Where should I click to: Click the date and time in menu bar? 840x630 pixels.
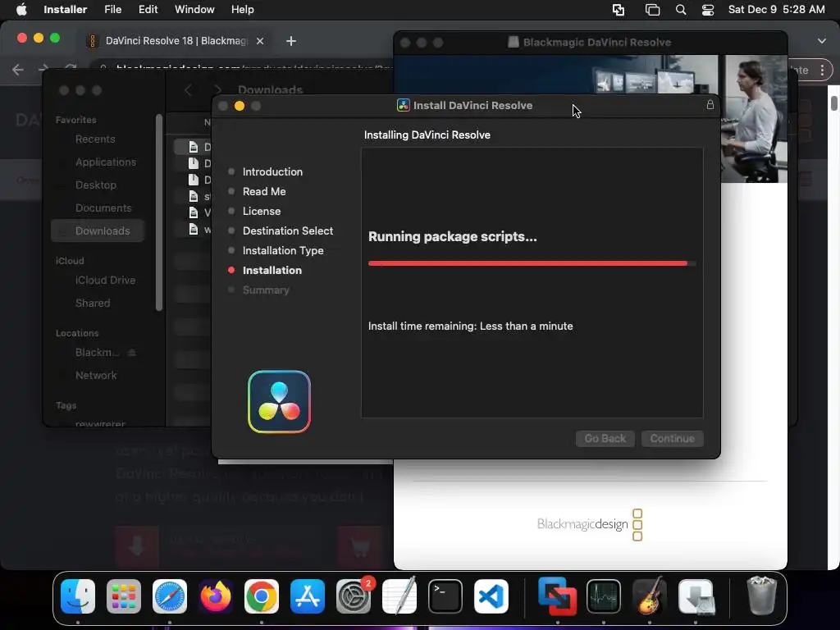776,10
